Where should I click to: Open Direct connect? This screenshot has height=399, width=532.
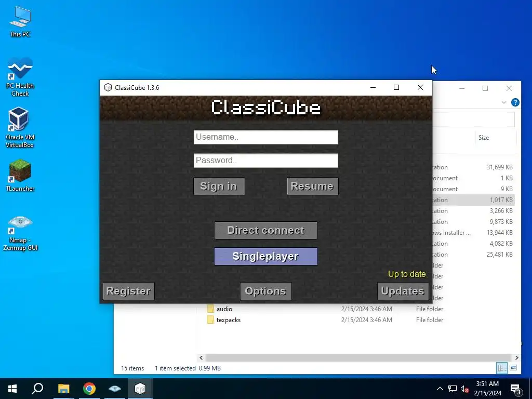(265, 230)
